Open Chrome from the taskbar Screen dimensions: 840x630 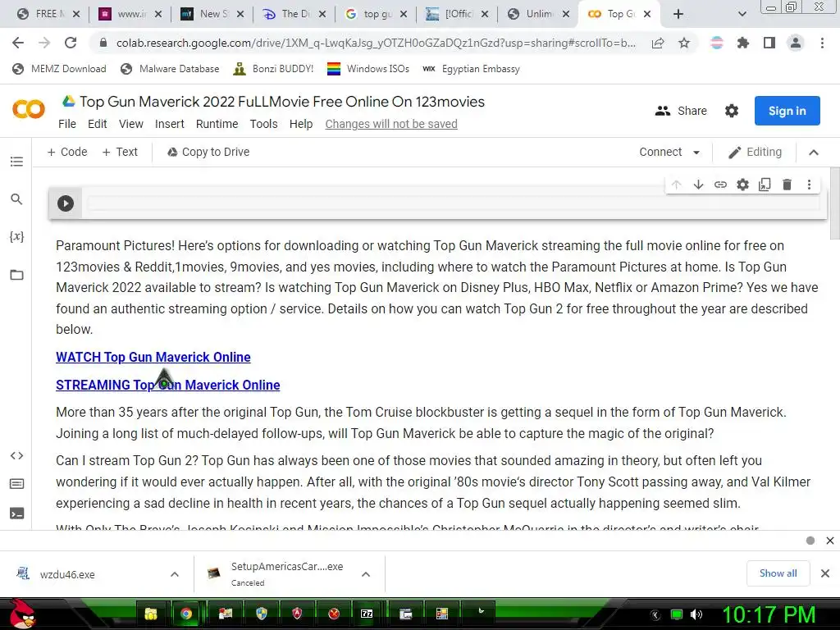coord(186,614)
